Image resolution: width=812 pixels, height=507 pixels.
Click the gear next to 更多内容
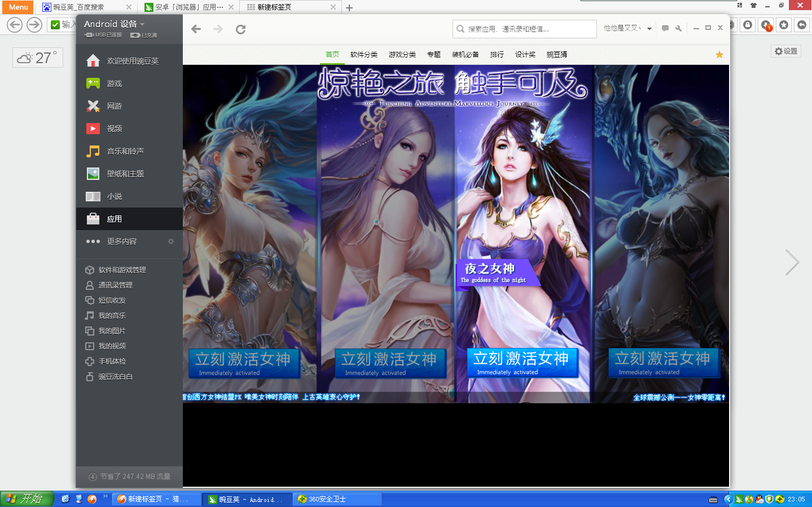click(171, 241)
